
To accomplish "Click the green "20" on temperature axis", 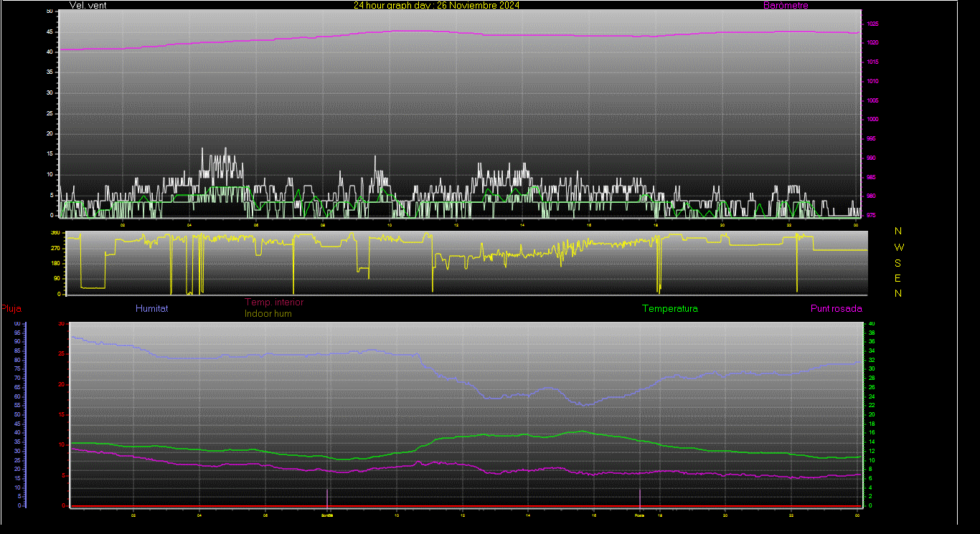I will point(872,415).
